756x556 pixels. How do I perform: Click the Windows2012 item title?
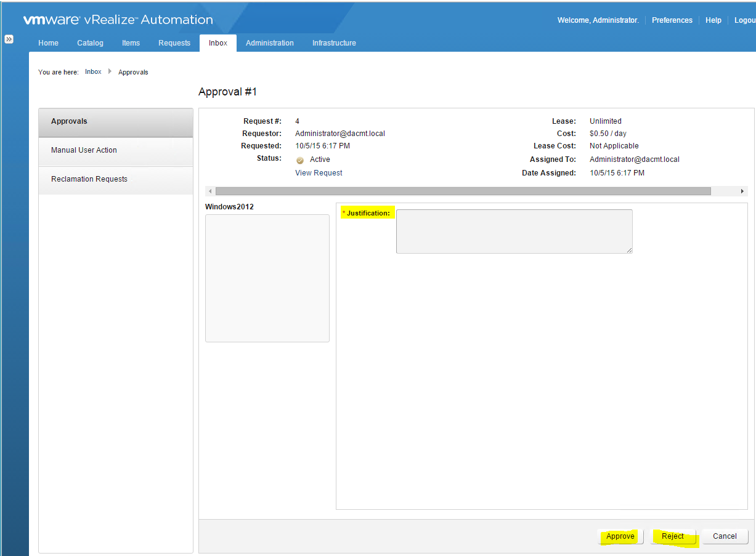coord(229,207)
